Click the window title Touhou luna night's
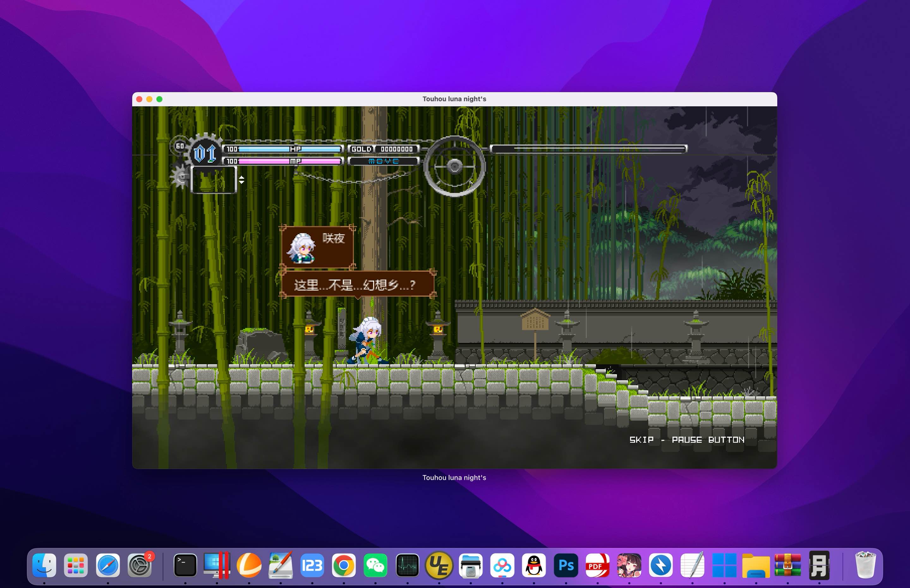This screenshot has height=588, width=910. click(x=454, y=99)
